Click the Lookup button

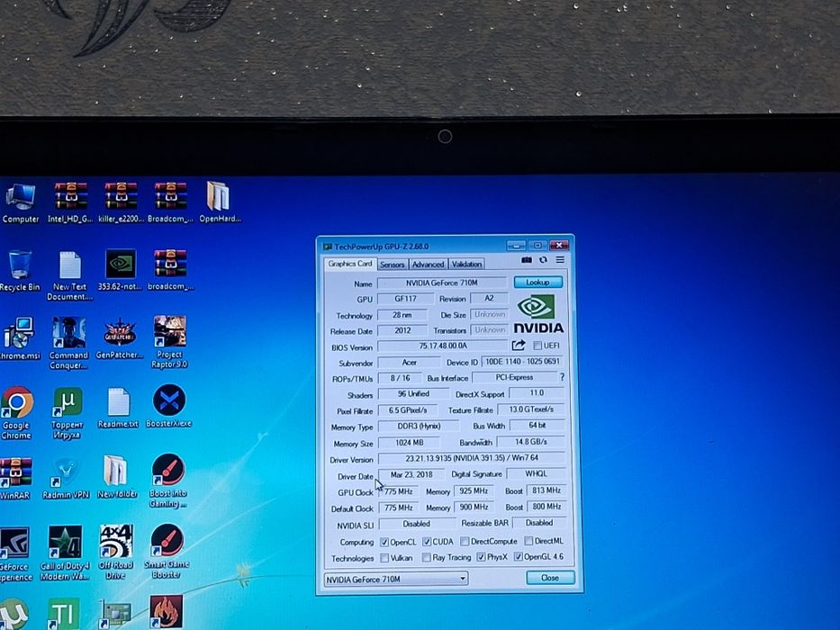(x=537, y=282)
